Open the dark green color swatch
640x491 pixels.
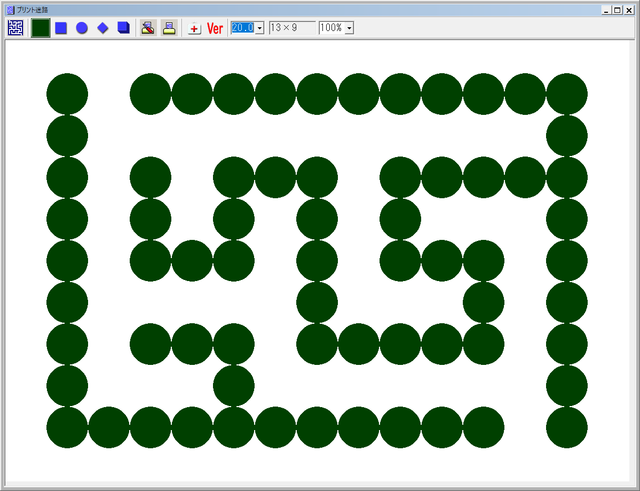(x=41, y=28)
